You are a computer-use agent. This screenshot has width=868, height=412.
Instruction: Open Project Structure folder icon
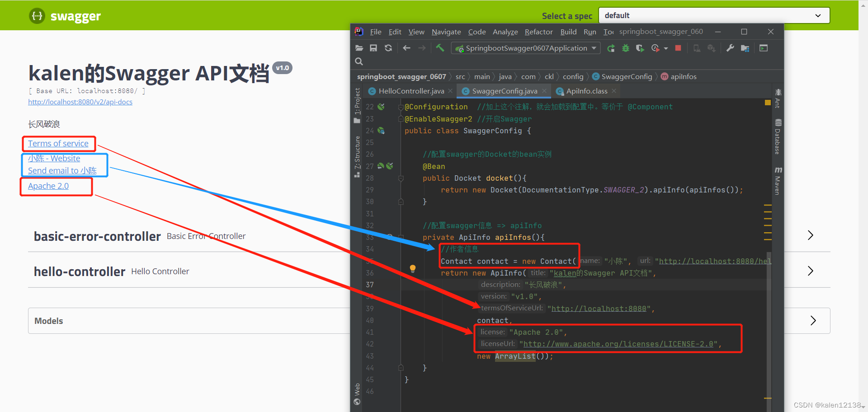745,48
